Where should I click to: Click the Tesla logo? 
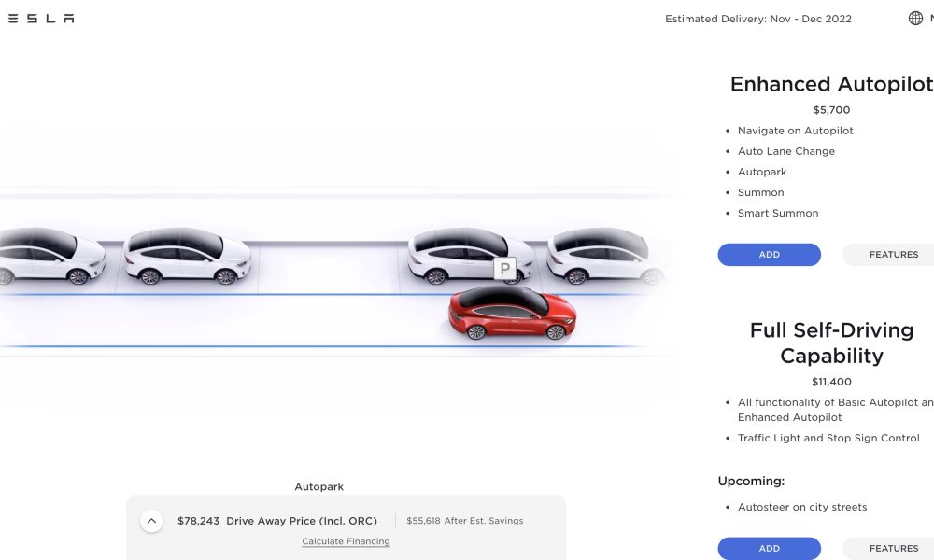[x=41, y=19]
